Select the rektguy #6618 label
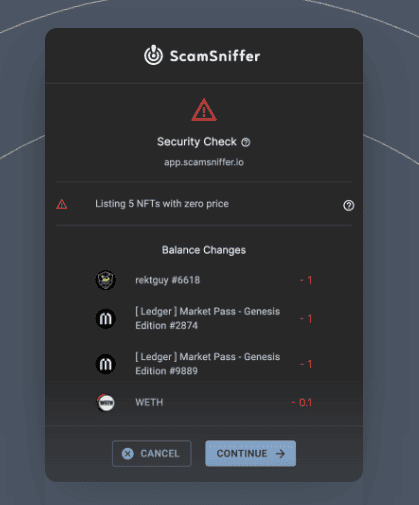The width and height of the screenshot is (419, 505). [168, 280]
